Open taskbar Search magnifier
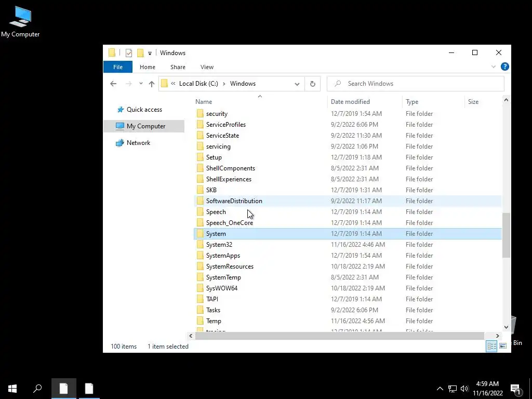This screenshot has width=532, height=399. tap(37, 389)
